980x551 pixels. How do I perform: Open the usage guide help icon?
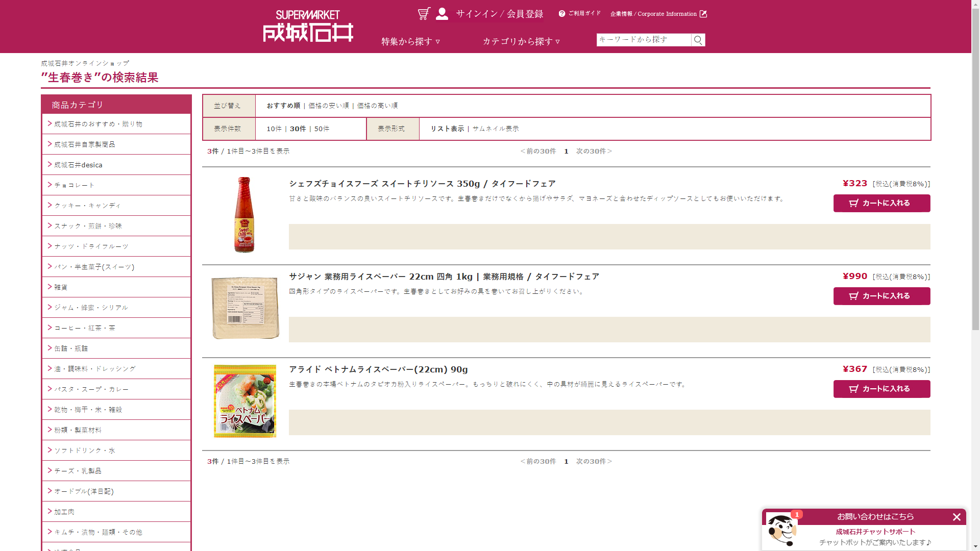(x=562, y=14)
